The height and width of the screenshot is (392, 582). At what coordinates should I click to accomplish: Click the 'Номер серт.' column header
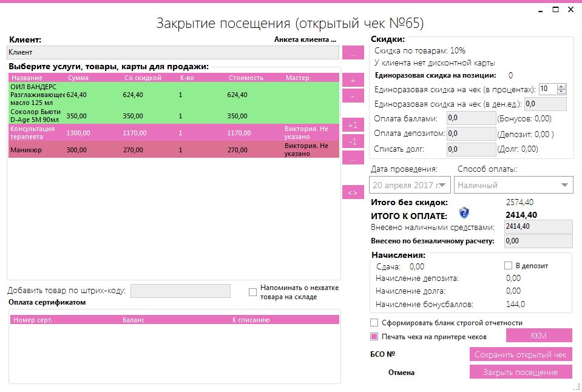click(33, 320)
